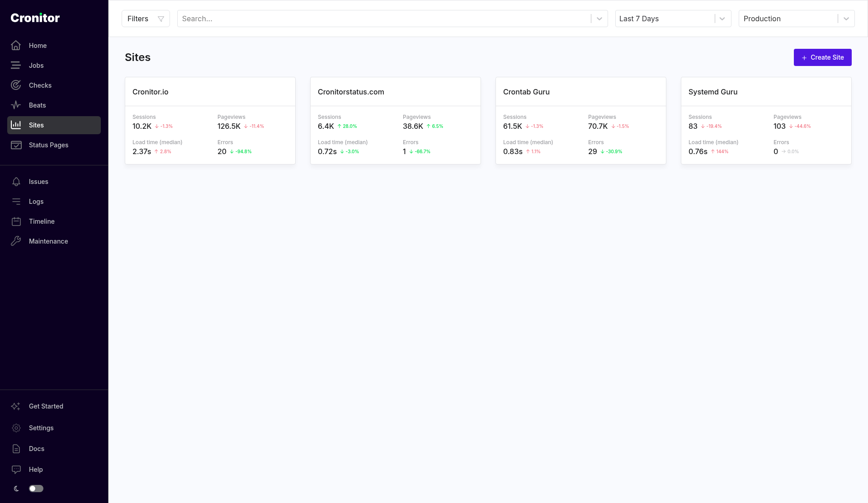The height and width of the screenshot is (503, 868).
Task: Click the Cronitor logo
Action: (35, 18)
